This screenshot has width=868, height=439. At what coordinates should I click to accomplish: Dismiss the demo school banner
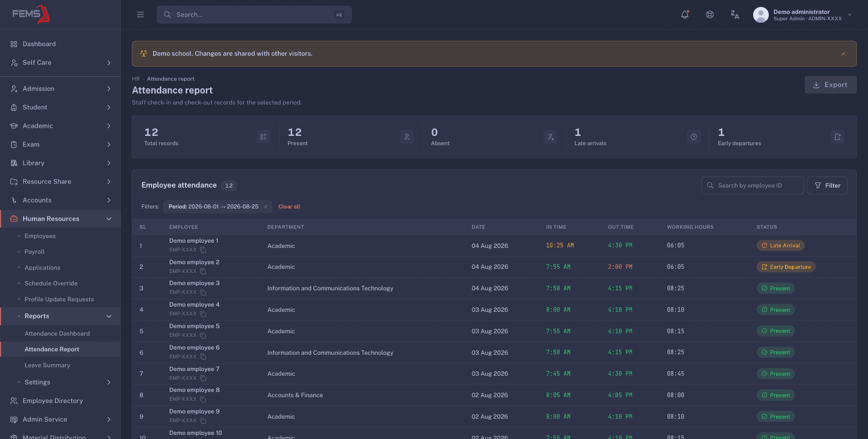[x=843, y=53]
